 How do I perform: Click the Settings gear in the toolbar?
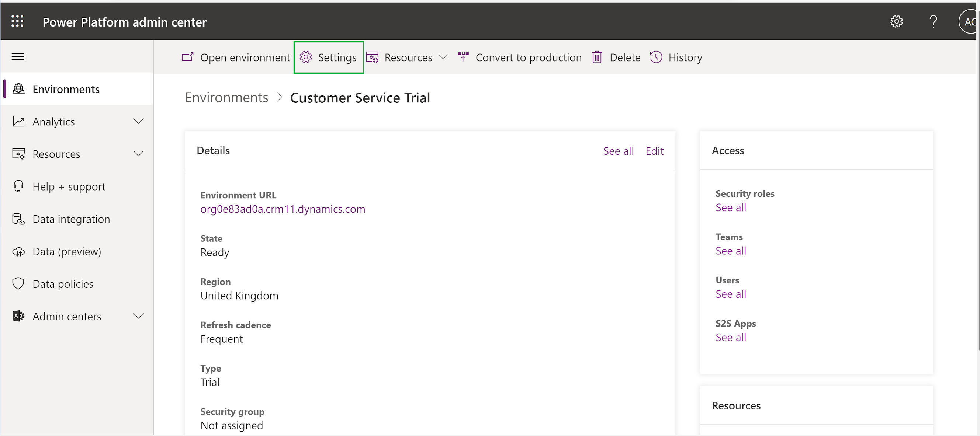305,57
